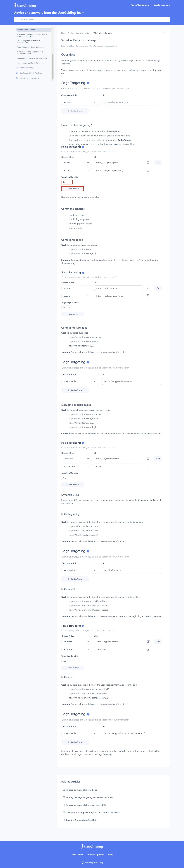Click the Security & Compliance shield icon

(x=17, y=78)
